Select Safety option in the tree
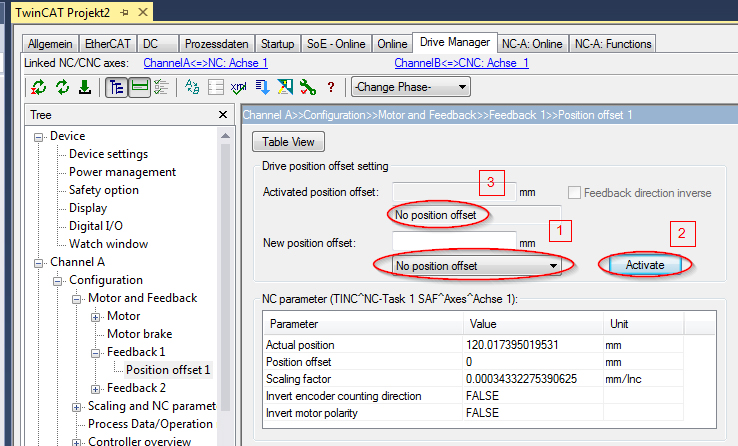738x446 pixels. click(104, 190)
